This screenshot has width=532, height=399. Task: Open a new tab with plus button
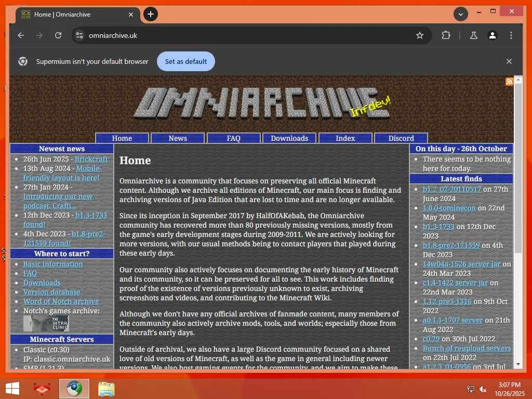pos(151,14)
